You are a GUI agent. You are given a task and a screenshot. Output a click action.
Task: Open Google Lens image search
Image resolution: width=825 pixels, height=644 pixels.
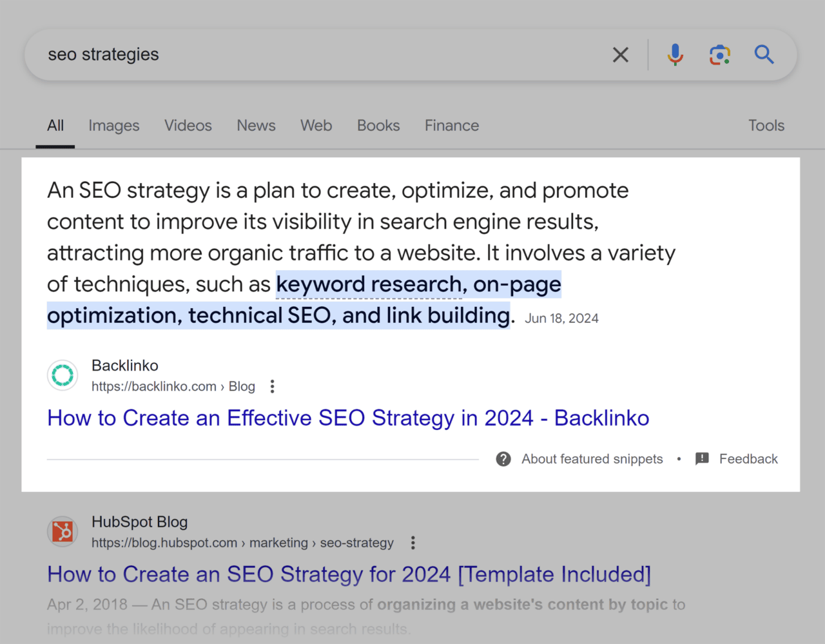(x=720, y=55)
